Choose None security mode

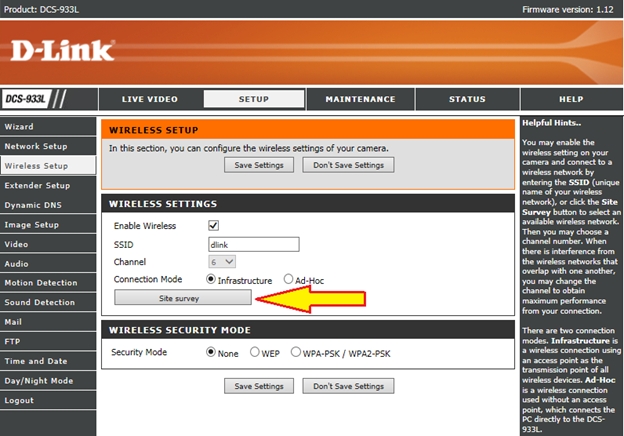211,352
